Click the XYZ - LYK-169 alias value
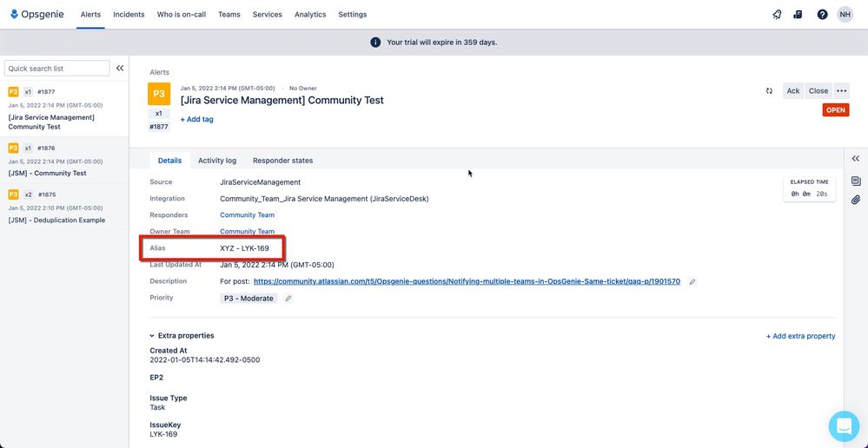The image size is (868, 448). pyautogui.click(x=244, y=247)
